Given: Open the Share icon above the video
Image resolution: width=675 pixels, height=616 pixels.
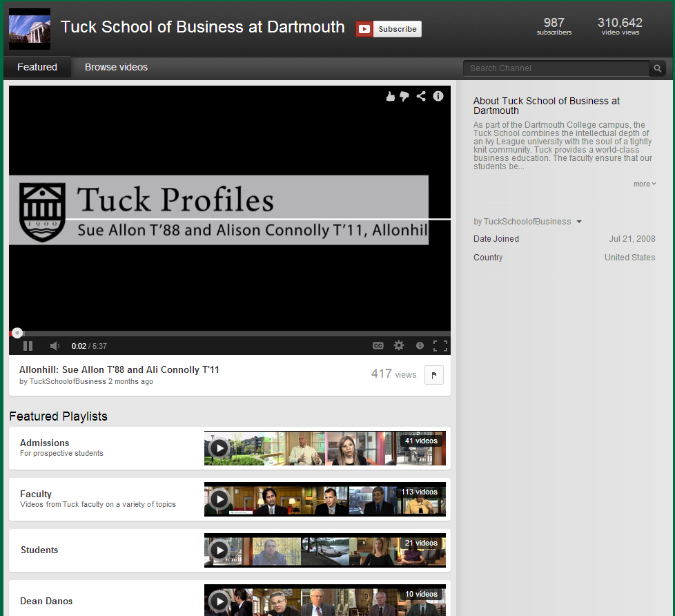Looking at the screenshot, I should pos(422,96).
